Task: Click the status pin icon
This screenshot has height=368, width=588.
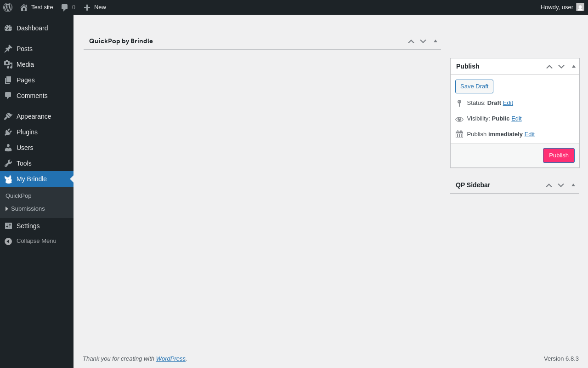Action: (x=459, y=103)
